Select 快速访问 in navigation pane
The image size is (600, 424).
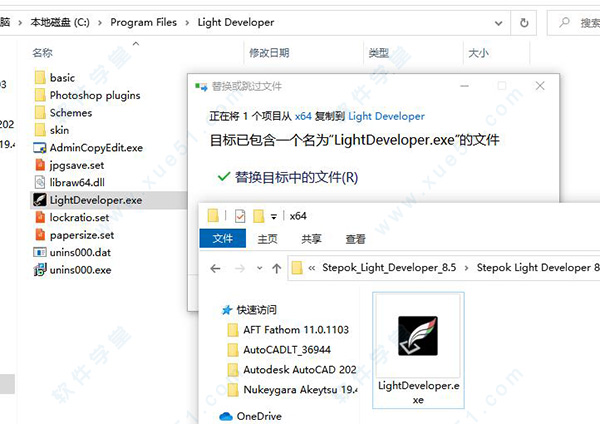pyautogui.click(x=256, y=310)
